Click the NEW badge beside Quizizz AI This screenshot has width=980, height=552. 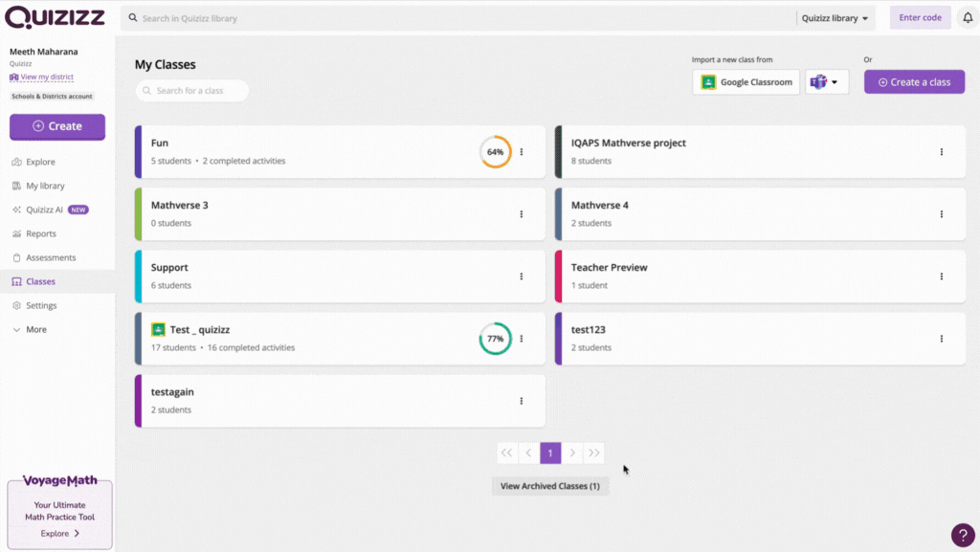pos(78,210)
